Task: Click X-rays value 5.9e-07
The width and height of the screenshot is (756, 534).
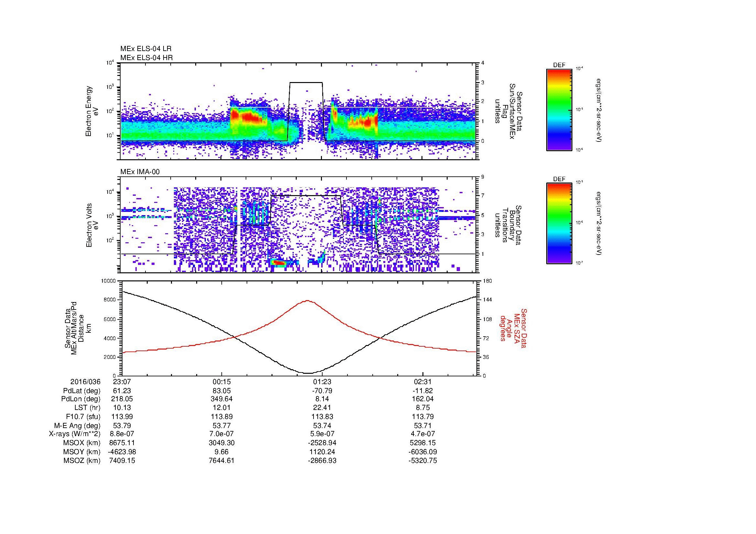Action: click(x=322, y=434)
